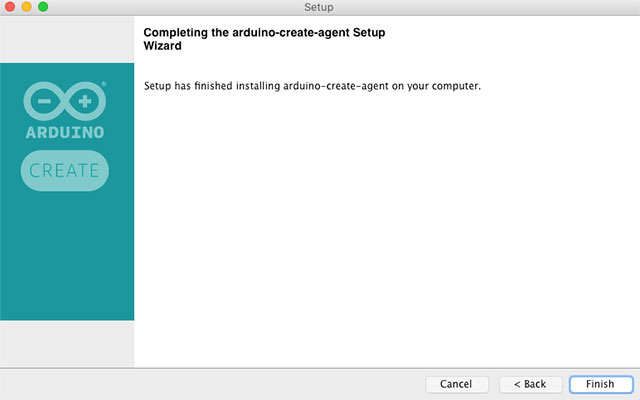Go to previous step with Back button

coord(530,384)
